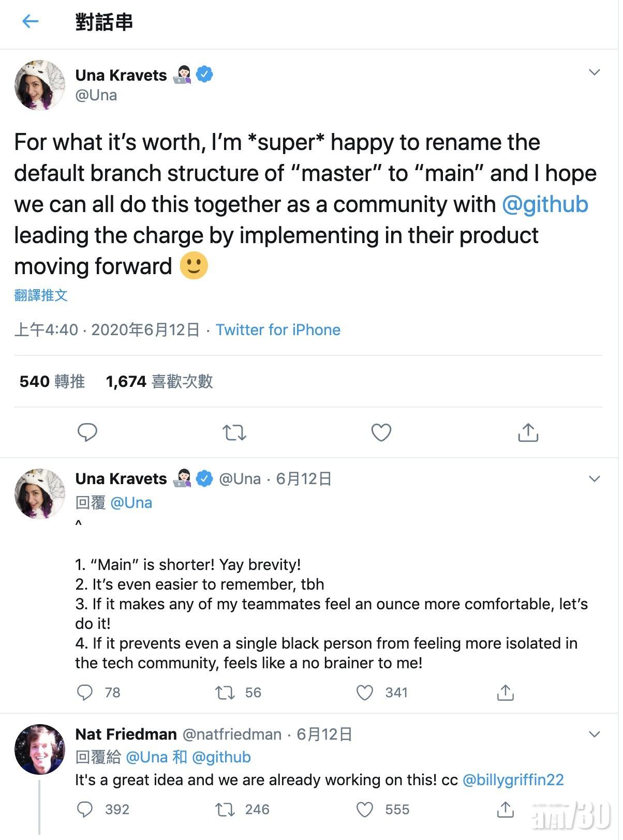Open reply box on Nat Friedman's tweet
Viewport: 623px width, 840px height.
pyautogui.click(x=85, y=809)
